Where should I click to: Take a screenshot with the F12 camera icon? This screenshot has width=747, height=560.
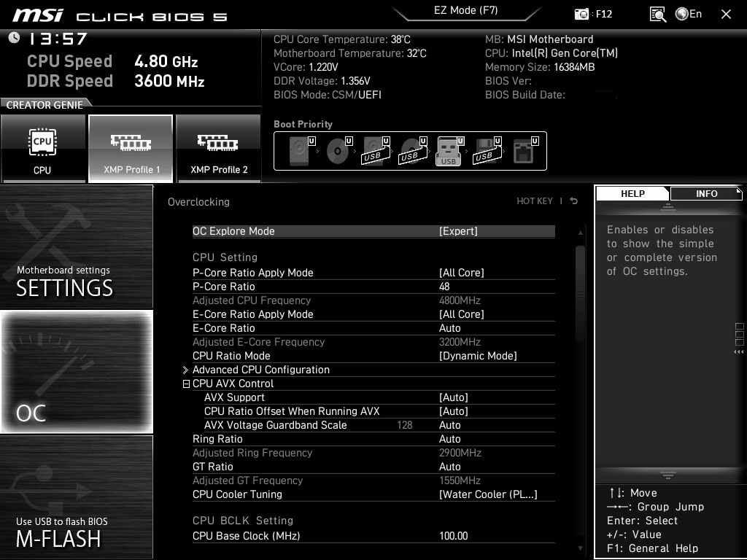click(581, 15)
